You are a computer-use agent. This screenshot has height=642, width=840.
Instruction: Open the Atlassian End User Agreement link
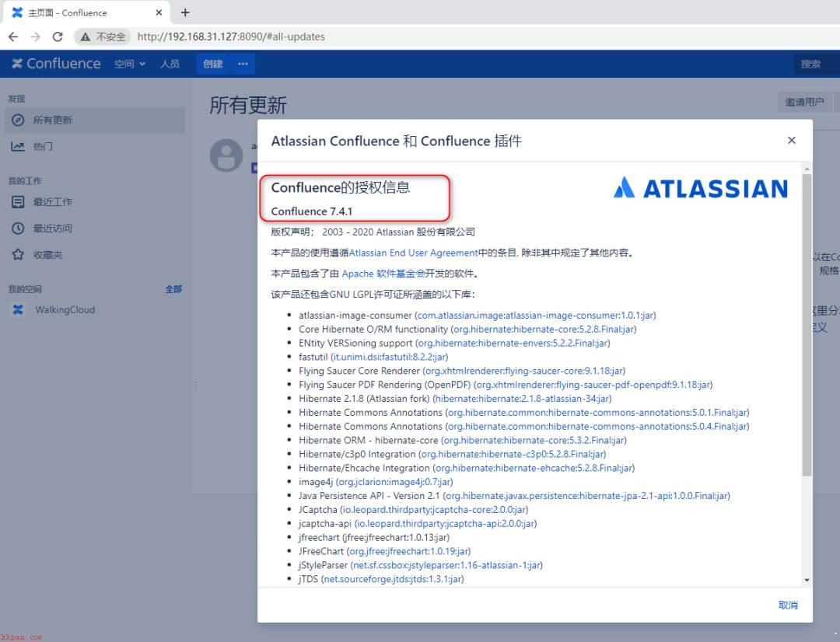coord(413,253)
